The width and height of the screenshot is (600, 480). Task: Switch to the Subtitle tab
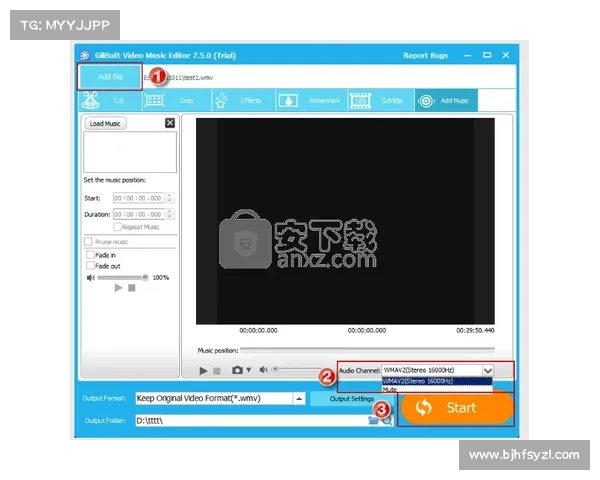[x=381, y=101]
